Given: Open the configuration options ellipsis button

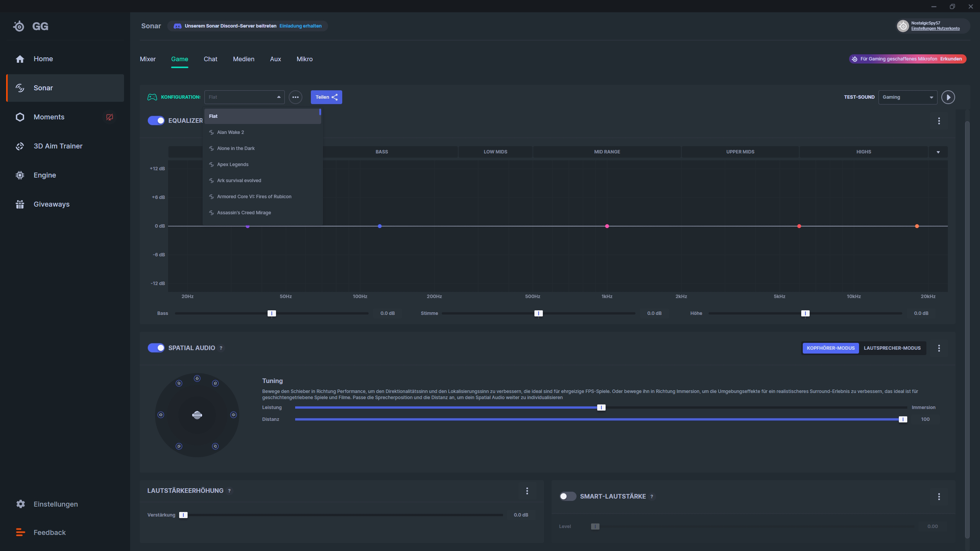Looking at the screenshot, I should tap(295, 97).
